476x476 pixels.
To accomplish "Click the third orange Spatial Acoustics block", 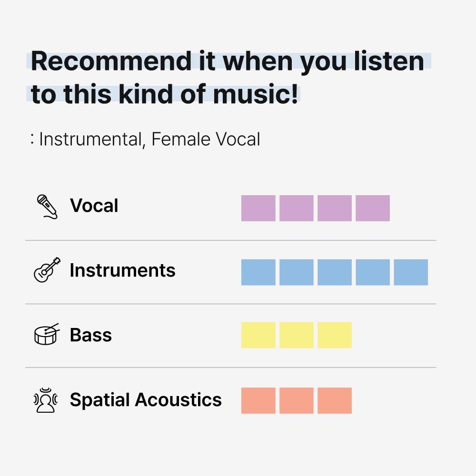I will coord(334,400).
